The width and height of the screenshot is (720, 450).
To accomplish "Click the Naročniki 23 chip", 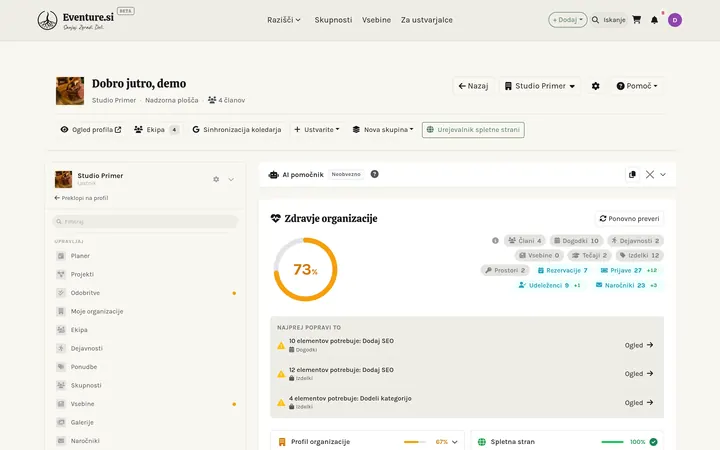I will tap(626, 285).
